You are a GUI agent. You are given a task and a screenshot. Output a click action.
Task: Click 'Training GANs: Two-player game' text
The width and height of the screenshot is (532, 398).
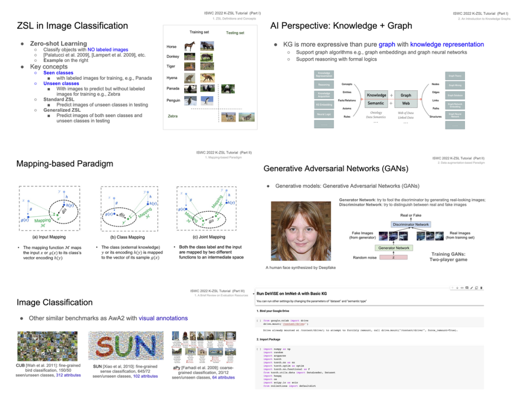click(448, 257)
